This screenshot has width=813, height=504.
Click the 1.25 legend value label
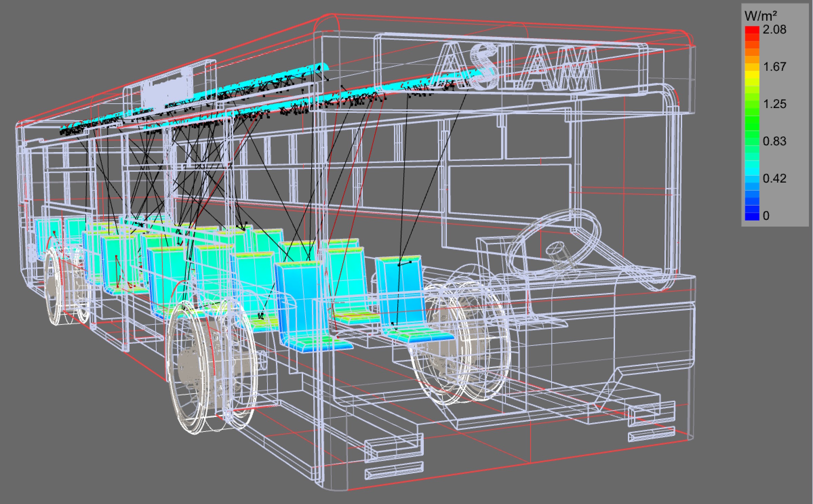click(x=774, y=104)
